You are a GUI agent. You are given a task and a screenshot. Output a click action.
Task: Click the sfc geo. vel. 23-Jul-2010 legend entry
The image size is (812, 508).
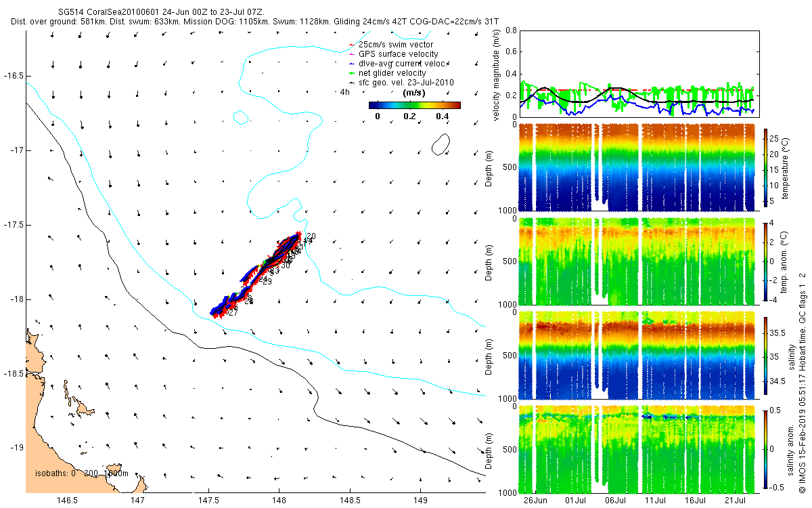click(406, 83)
